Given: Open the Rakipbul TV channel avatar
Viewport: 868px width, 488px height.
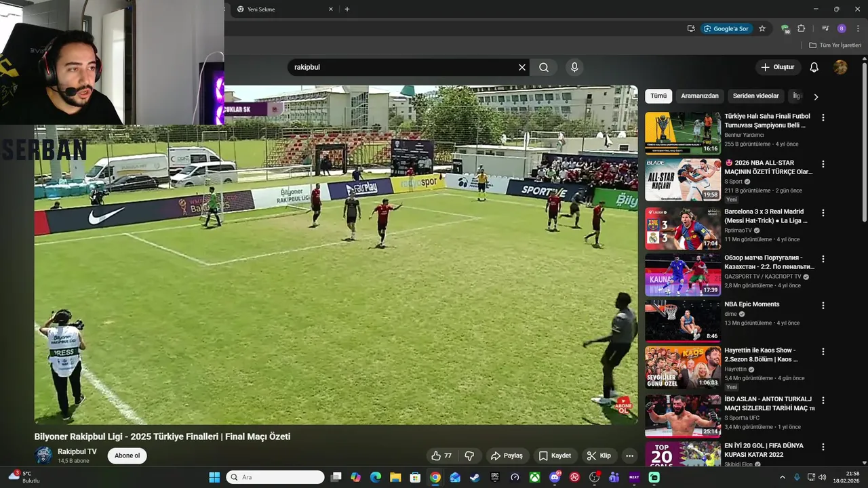Looking at the screenshot, I should coord(44,455).
